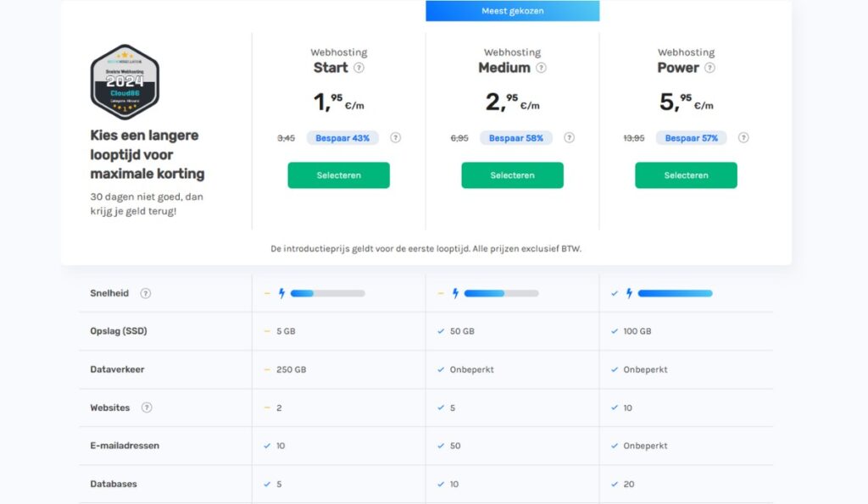Show Snelheid help tooltip icon
This screenshot has height=504, width=868.
(x=146, y=293)
